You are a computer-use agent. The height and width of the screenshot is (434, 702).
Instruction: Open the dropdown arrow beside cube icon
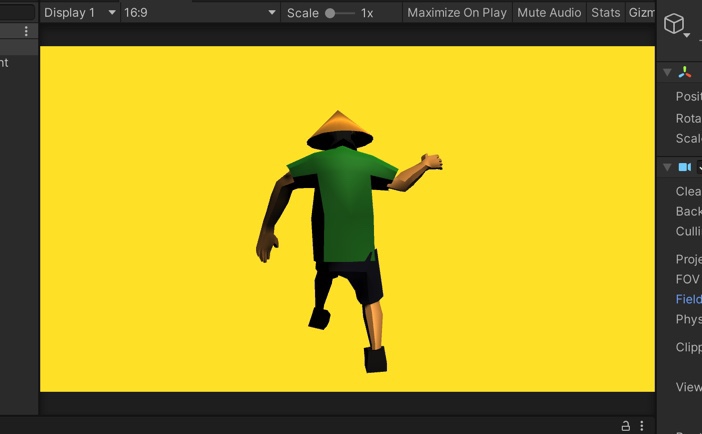(687, 36)
